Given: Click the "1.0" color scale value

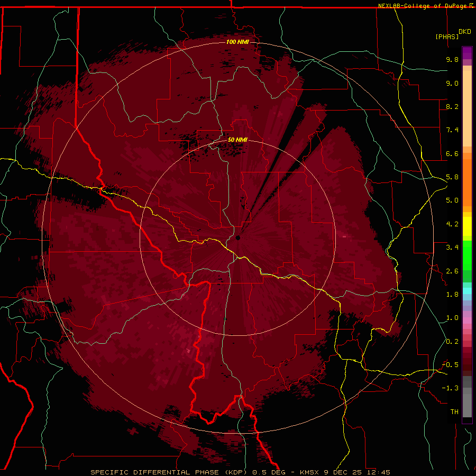Looking at the screenshot, I should click(452, 318).
